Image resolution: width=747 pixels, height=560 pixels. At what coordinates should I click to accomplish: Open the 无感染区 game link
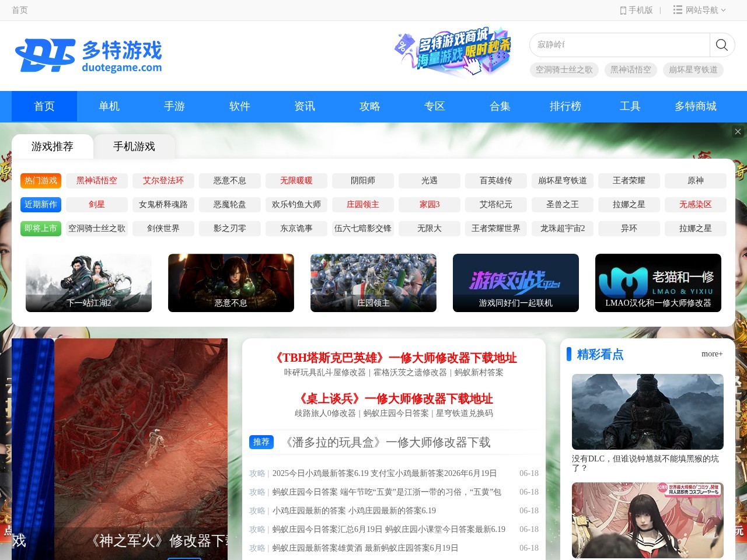coord(696,205)
